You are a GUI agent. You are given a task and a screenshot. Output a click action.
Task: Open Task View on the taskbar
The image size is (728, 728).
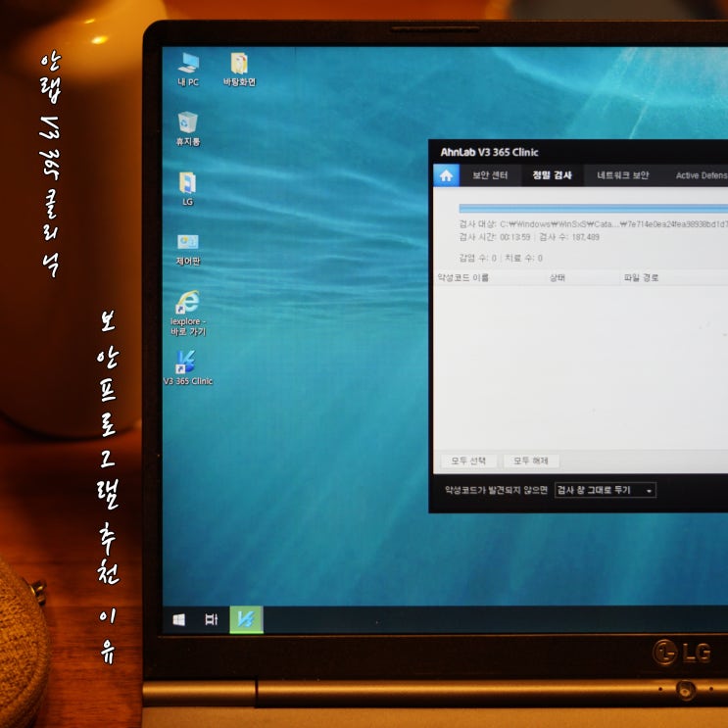[x=212, y=619]
